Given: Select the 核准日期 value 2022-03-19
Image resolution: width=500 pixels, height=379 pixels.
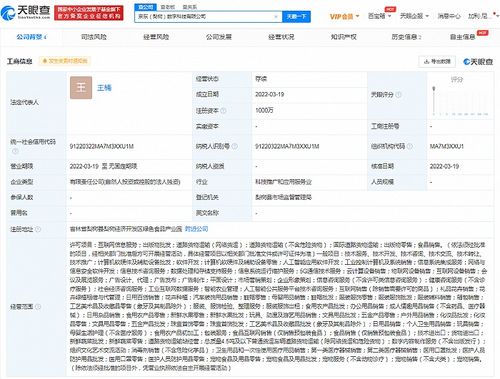Looking at the screenshot, I should (x=444, y=166).
